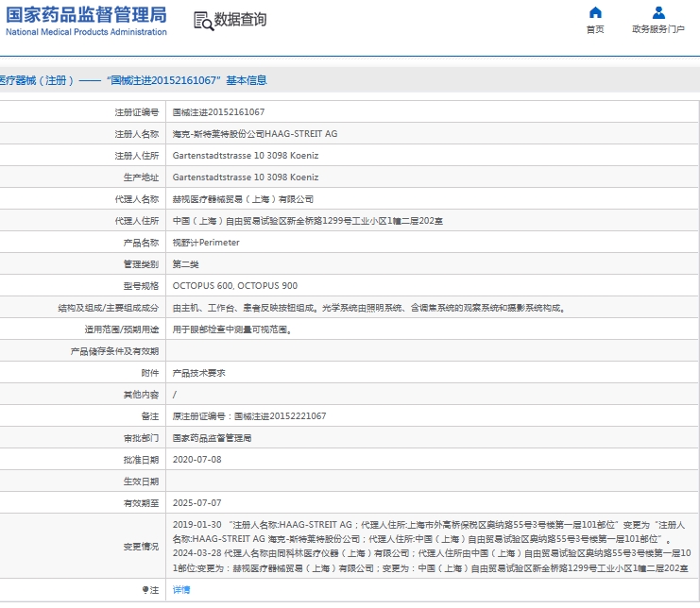Image resolution: width=700 pixels, height=608 pixels.
Task: Select model spec OCTOPUS 600, OCTOPUS 900
Action: click(x=235, y=286)
